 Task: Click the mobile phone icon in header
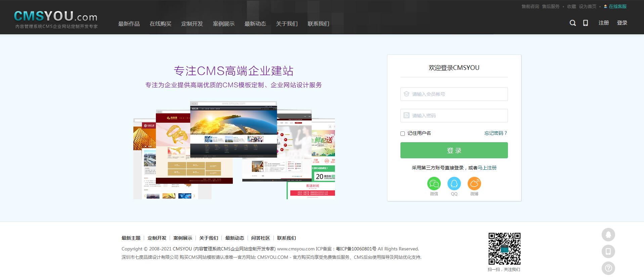(586, 23)
